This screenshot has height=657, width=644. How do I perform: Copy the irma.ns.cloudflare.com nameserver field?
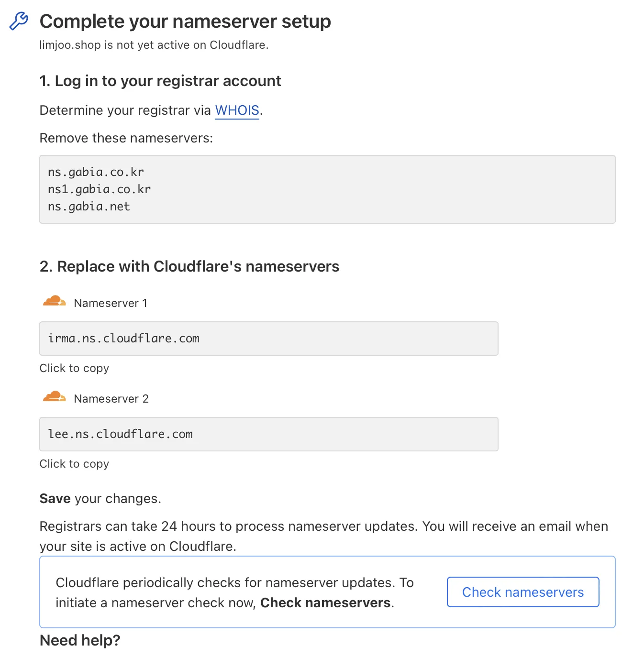click(268, 339)
